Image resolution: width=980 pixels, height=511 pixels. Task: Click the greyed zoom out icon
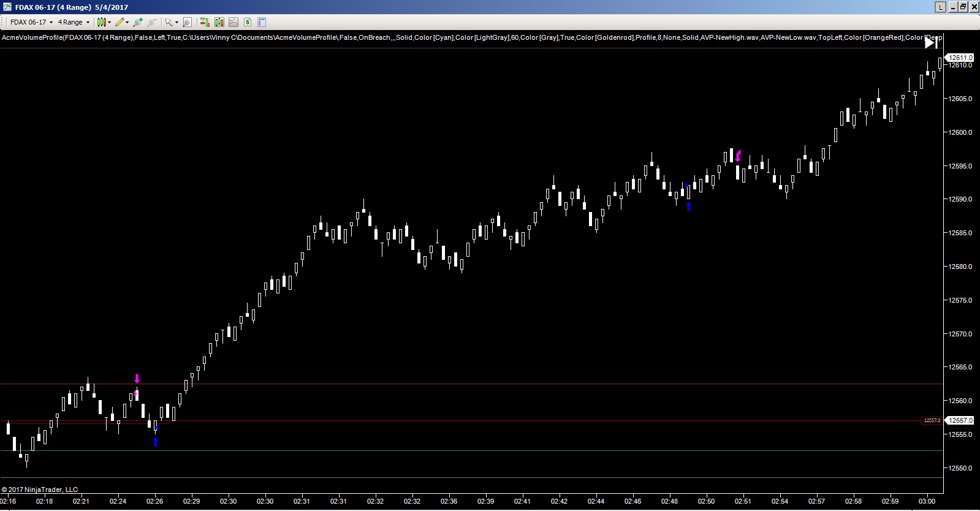[x=152, y=22]
